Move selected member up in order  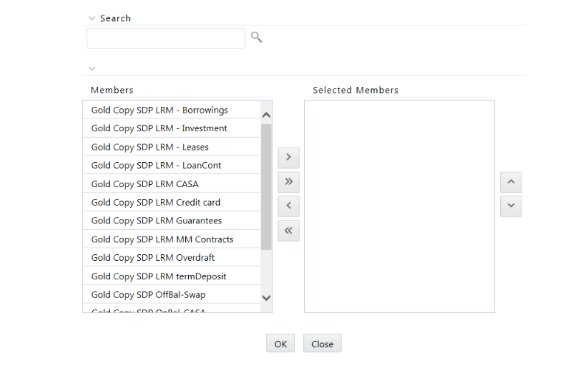(x=511, y=182)
